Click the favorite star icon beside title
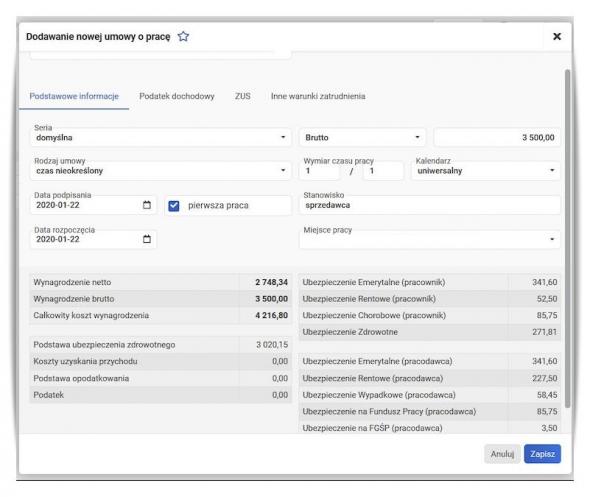Image resolution: width=590 pixels, height=497 pixels. point(183,36)
